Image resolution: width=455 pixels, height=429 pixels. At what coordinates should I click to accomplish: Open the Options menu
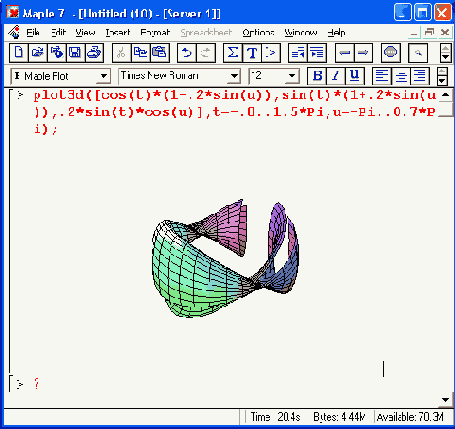[x=258, y=32]
